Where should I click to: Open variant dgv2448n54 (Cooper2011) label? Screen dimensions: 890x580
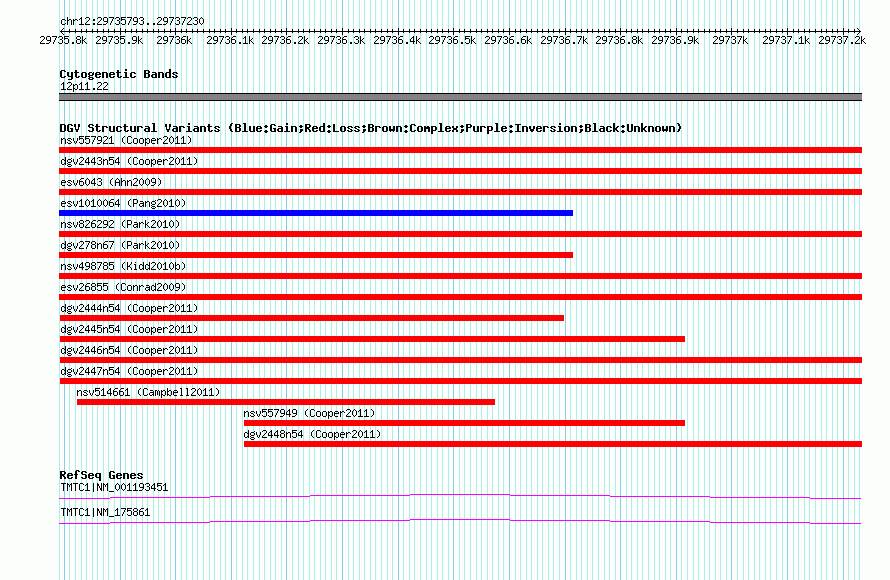click(x=312, y=434)
